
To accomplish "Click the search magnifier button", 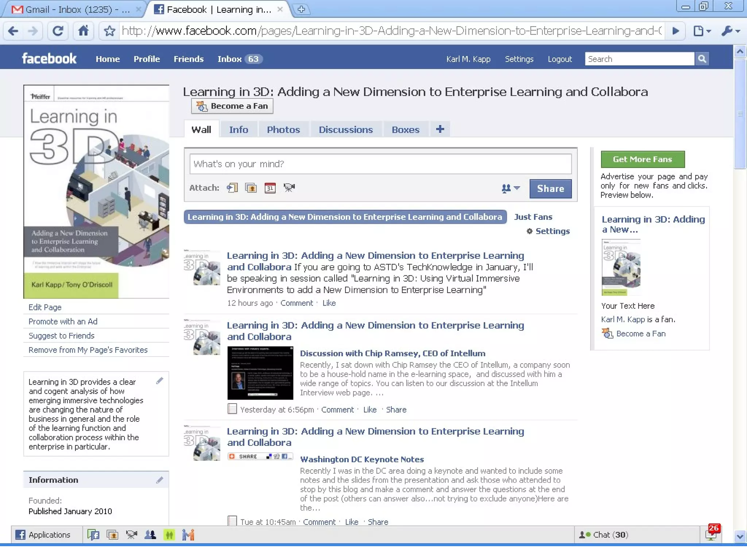I will click(702, 59).
